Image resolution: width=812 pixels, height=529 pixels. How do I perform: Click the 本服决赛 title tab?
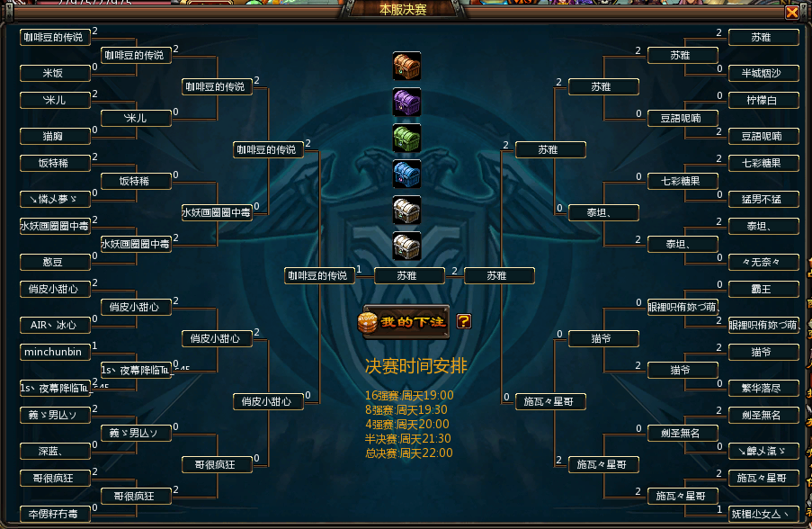tap(403, 9)
